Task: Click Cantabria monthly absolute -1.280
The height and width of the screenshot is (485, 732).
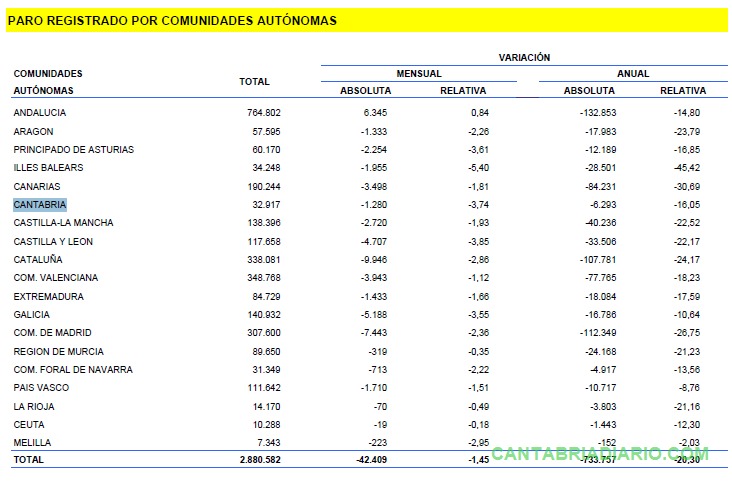Action: tap(374, 205)
